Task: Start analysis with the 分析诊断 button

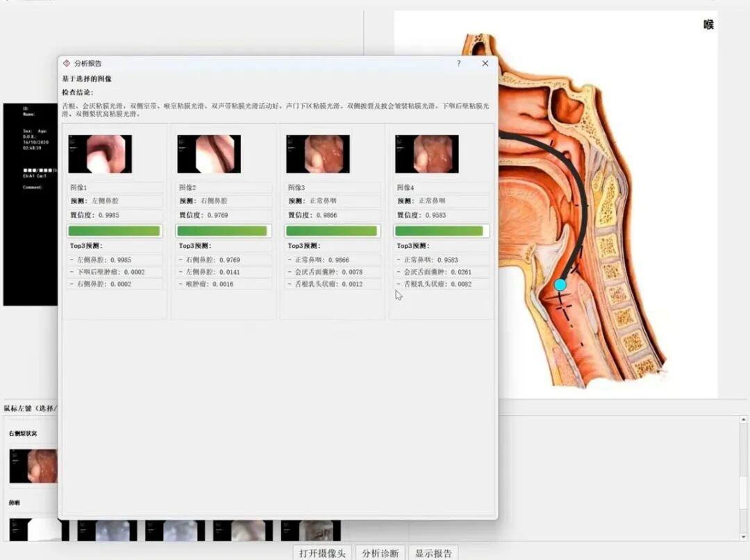Action: tap(380, 553)
